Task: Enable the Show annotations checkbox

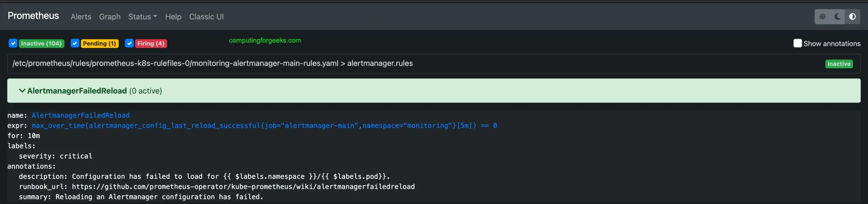Action: click(x=797, y=43)
